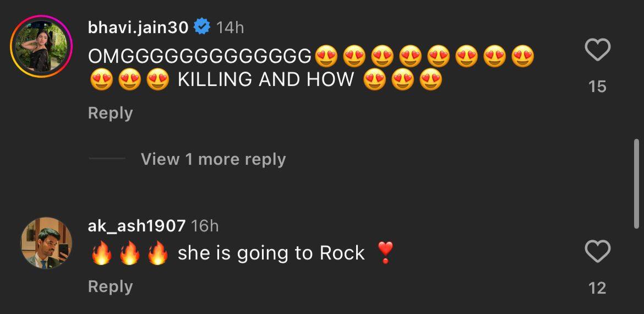Open ak_ash1907's profile picture
The width and height of the screenshot is (644, 314).
pyautogui.click(x=46, y=243)
